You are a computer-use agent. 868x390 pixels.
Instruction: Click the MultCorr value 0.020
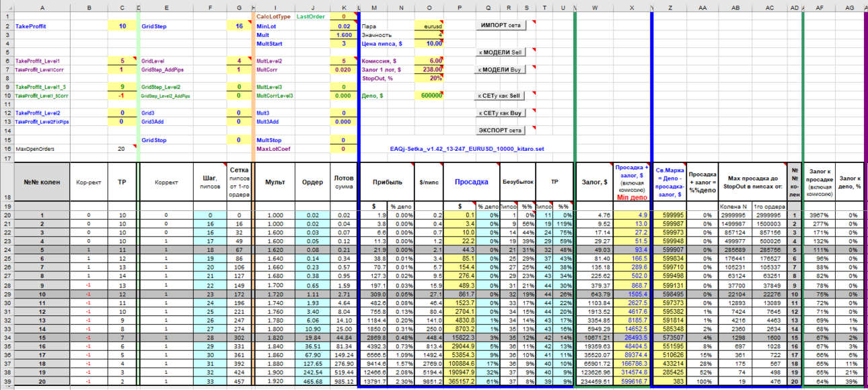tap(344, 69)
